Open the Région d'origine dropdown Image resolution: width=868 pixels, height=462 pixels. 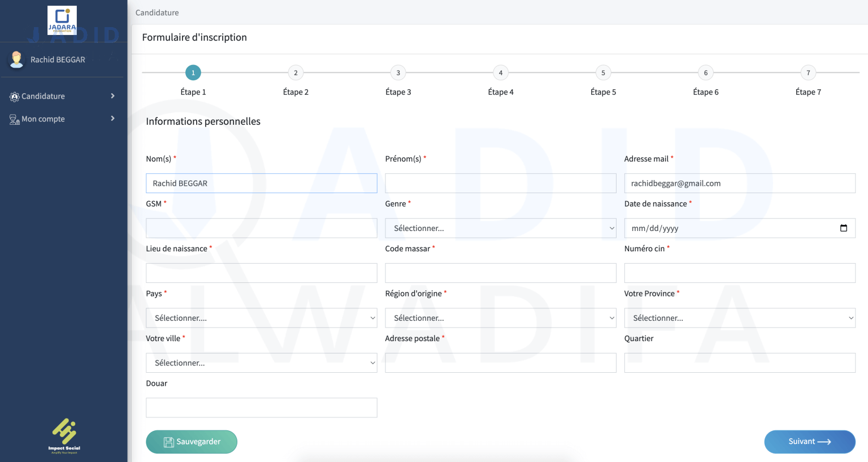click(x=501, y=318)
